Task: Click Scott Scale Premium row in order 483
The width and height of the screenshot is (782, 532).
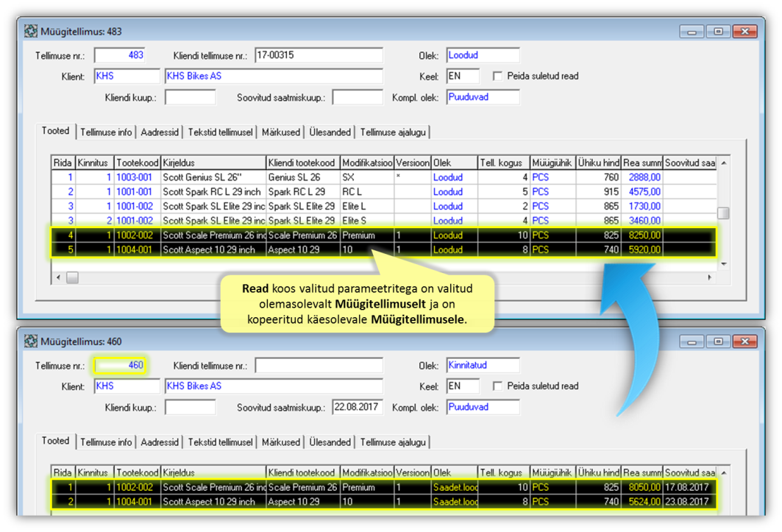Action: (384, 235)
